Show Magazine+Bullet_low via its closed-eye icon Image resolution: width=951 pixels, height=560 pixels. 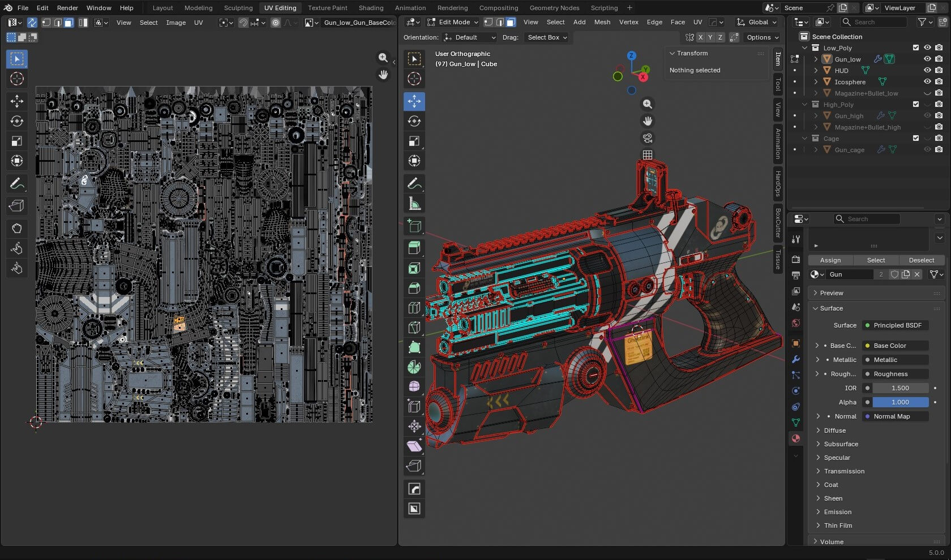tap(927, 93)
